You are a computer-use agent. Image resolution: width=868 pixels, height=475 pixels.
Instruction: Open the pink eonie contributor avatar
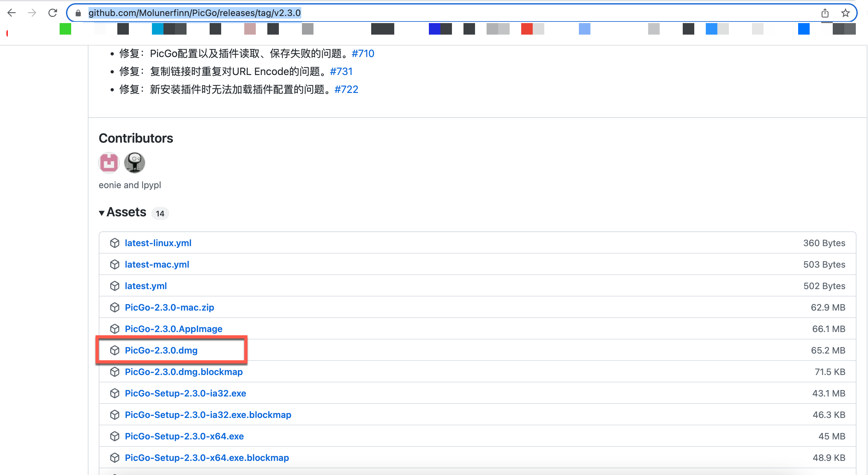point(109,163)
